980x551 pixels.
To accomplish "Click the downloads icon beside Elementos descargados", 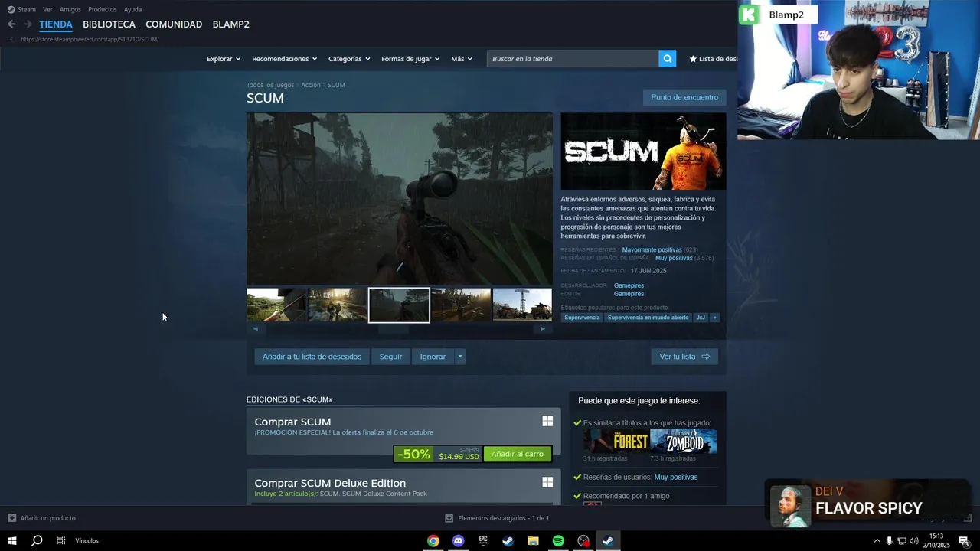I will pos(449,518).
